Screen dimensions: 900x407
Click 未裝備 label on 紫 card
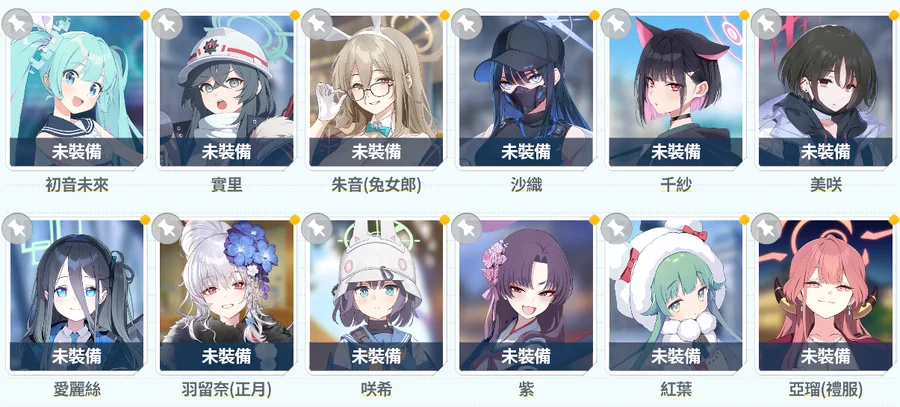pos(526,356)
